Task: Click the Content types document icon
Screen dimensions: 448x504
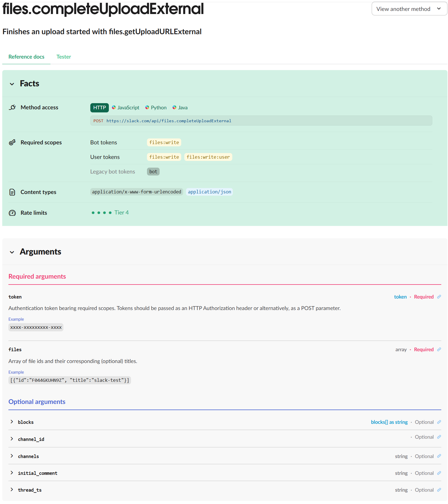Action: point(12,192)
